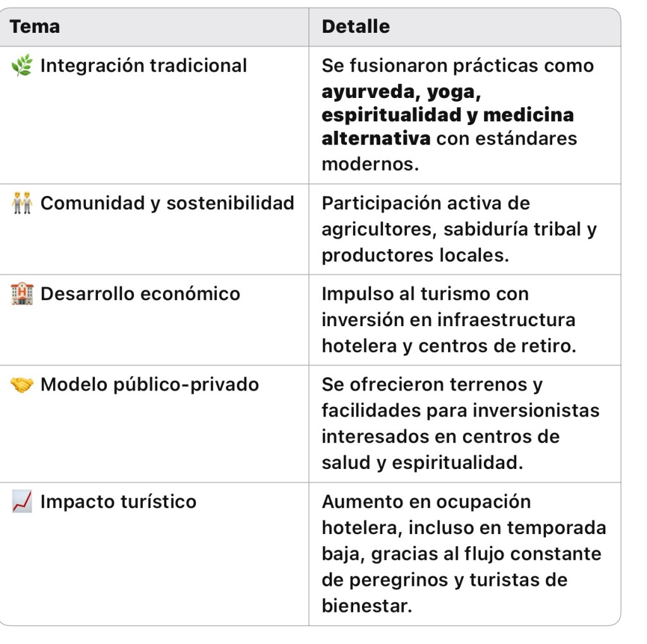This screenshot has width=647, height=644.
Task: Click the hotel building emoji
Action: [22, 294]
